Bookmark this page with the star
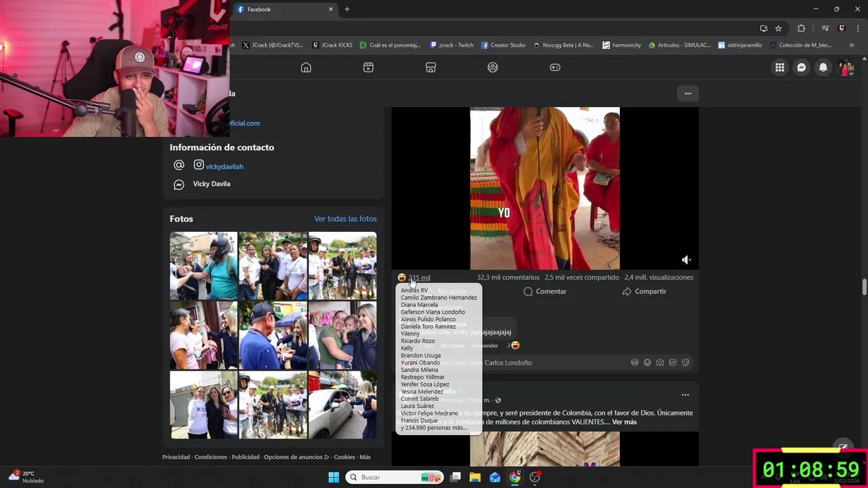 point(778,28)
